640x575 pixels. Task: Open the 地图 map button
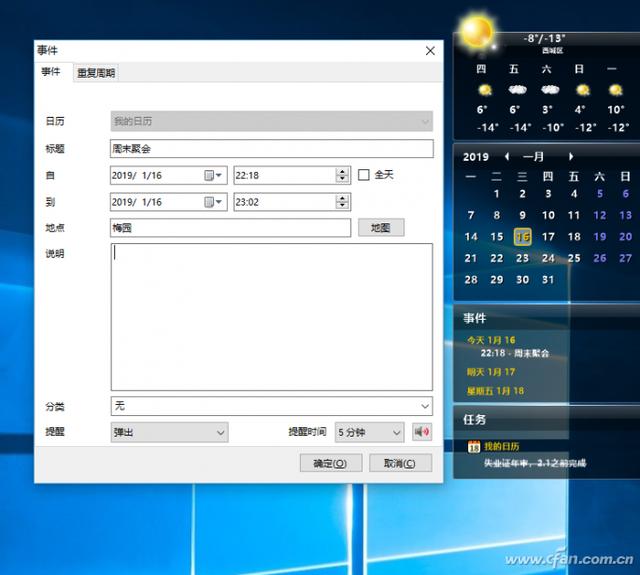tap(380, 228)
